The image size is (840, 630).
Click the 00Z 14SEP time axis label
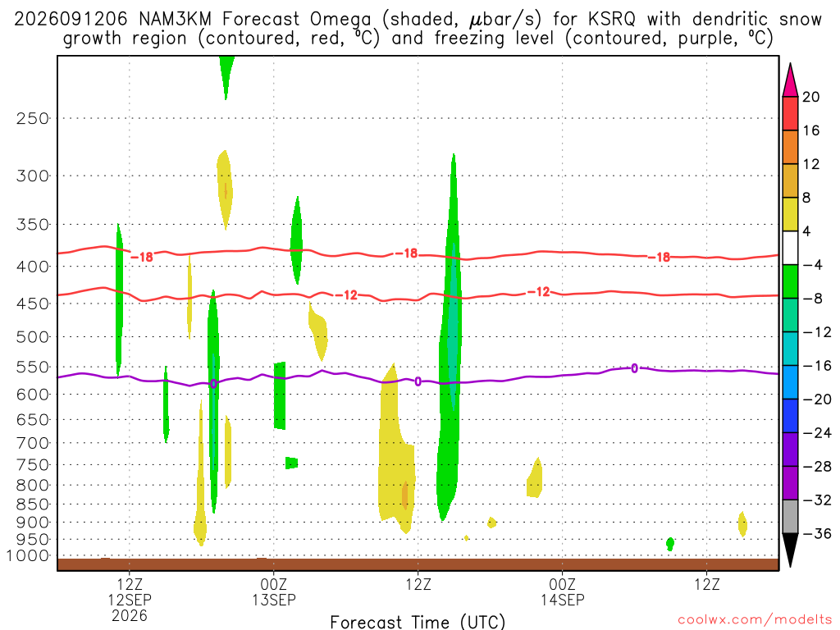click(563, 592)
